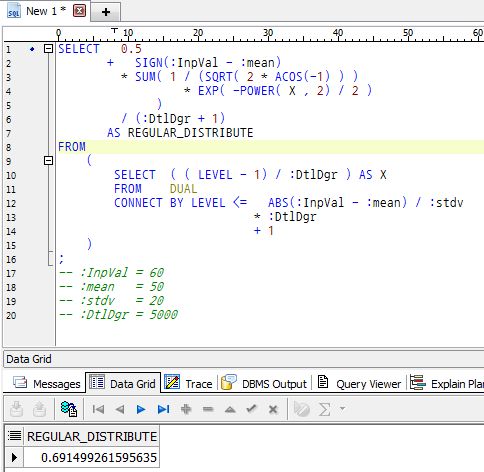
Task: Click the post edit checkmark icon
Action: pos(251,409)
